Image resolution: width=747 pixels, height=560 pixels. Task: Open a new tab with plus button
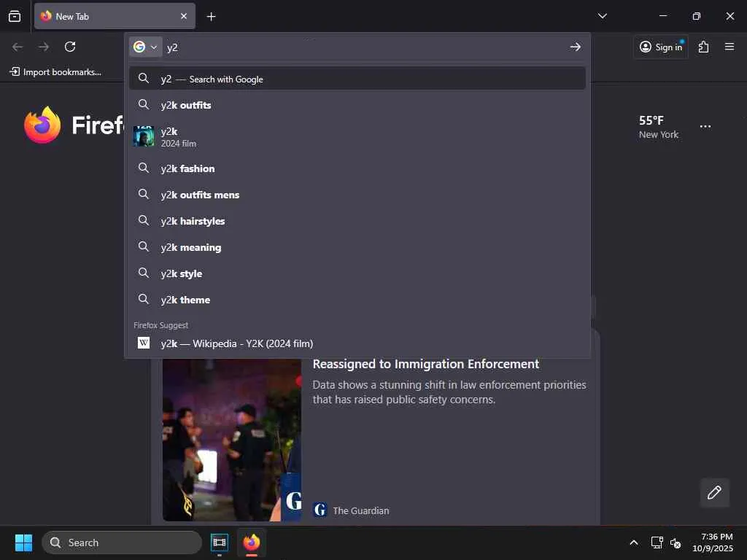pyautogui.click(x=211, y=17)
